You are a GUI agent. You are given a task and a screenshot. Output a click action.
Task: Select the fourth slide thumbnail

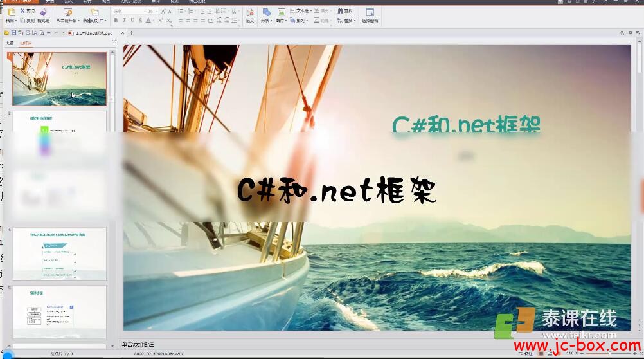tap(60, 253)
